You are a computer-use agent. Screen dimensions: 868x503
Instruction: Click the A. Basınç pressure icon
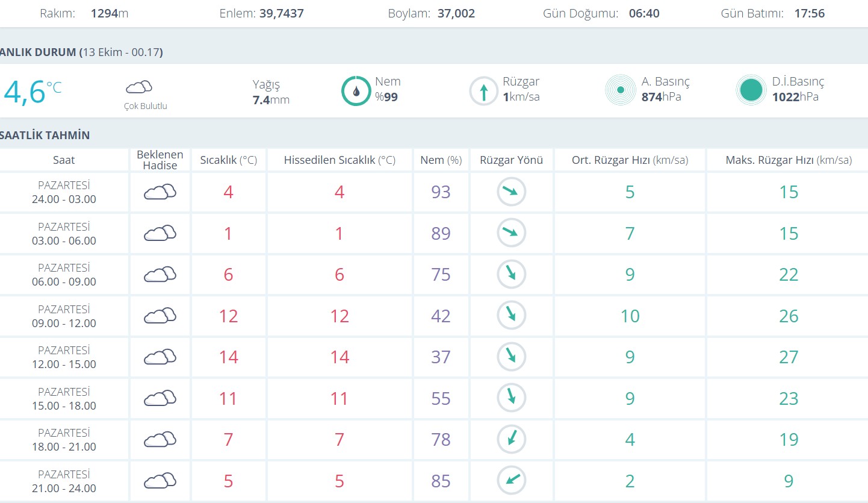pyautogui.click(x=620, y=90)
